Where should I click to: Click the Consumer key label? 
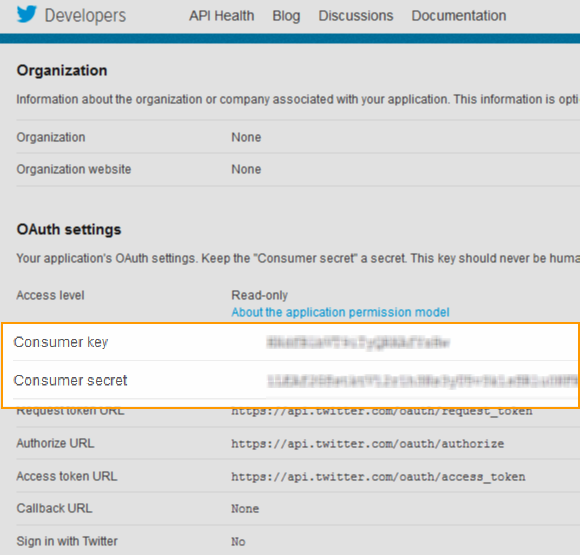point(61,342)
